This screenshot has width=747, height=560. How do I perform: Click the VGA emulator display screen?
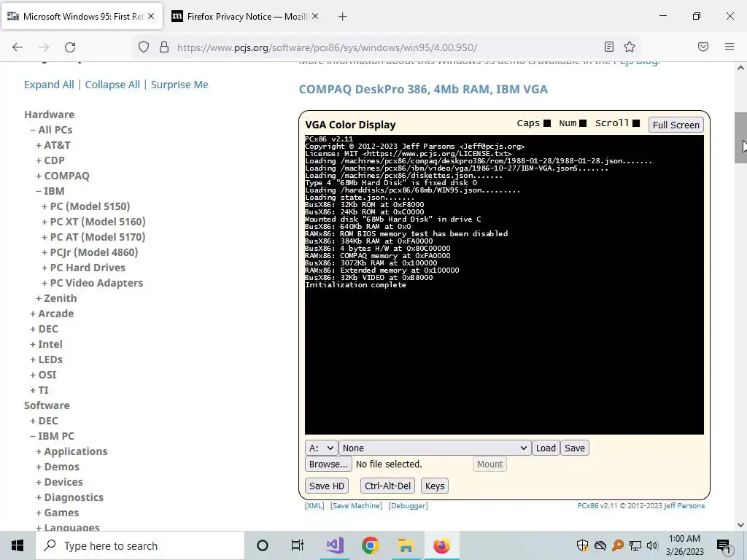[504, 285]
